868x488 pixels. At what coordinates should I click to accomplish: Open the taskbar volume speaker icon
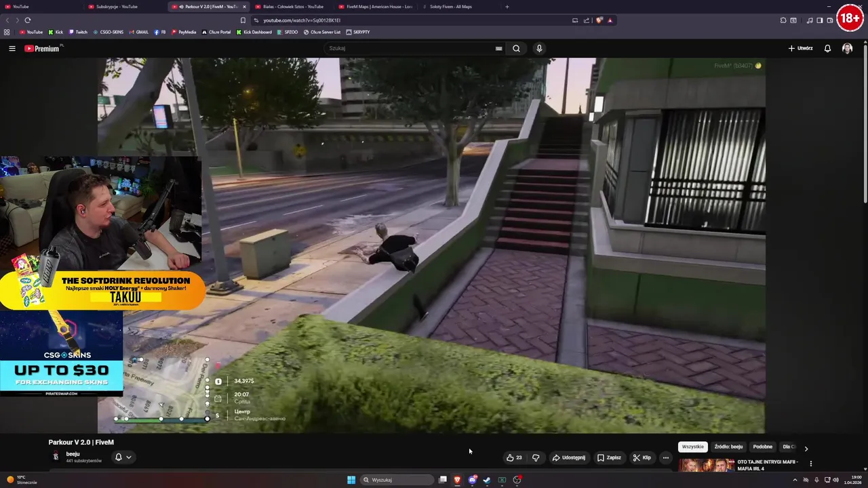coord(835,480)
